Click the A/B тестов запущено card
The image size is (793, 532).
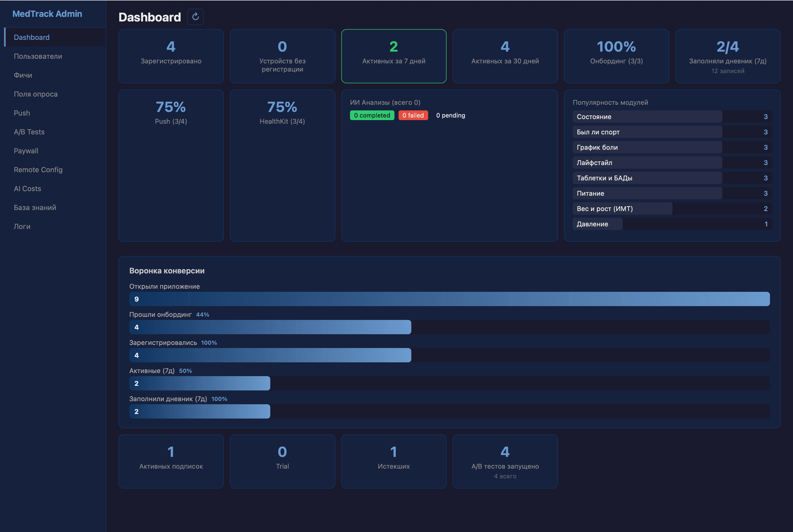505,461
